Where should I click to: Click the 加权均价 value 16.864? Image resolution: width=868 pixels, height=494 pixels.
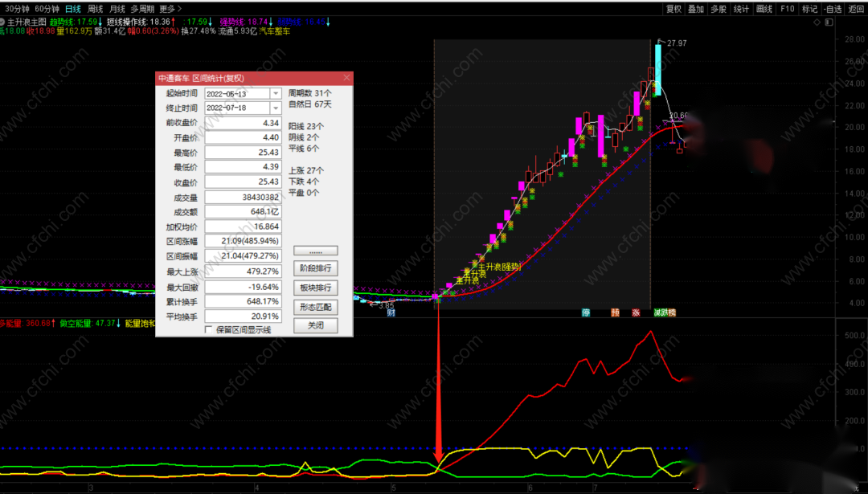click(x=243, y=227)
